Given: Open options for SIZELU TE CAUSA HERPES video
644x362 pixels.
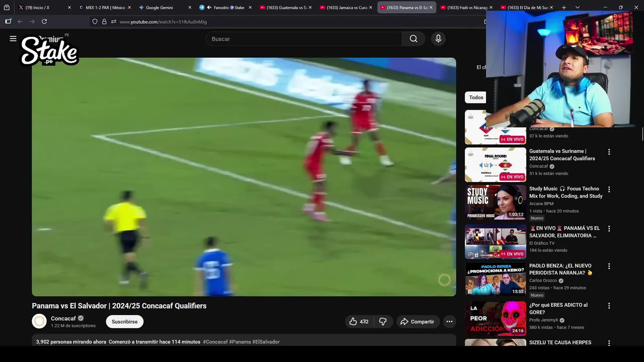Looking at the screenshot, I should (609, 343).
